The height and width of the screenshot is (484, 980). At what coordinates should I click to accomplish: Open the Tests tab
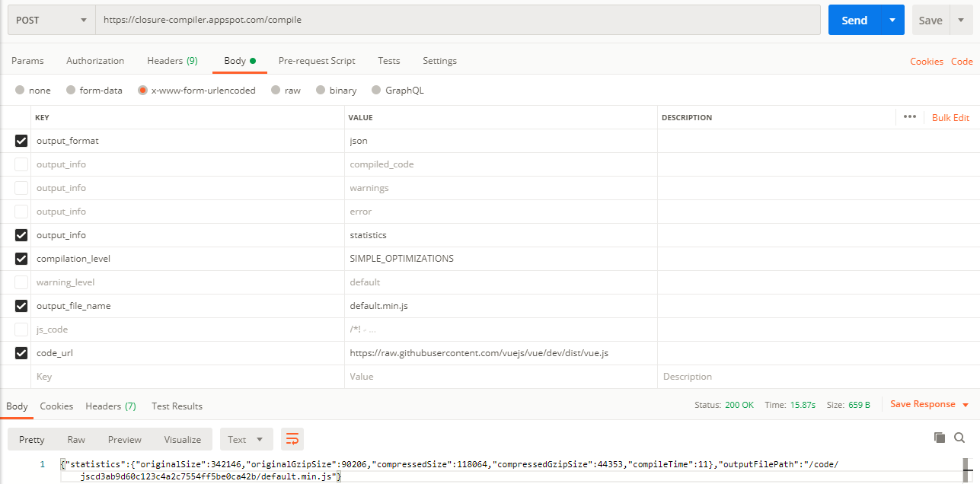[x=388, y=61]
